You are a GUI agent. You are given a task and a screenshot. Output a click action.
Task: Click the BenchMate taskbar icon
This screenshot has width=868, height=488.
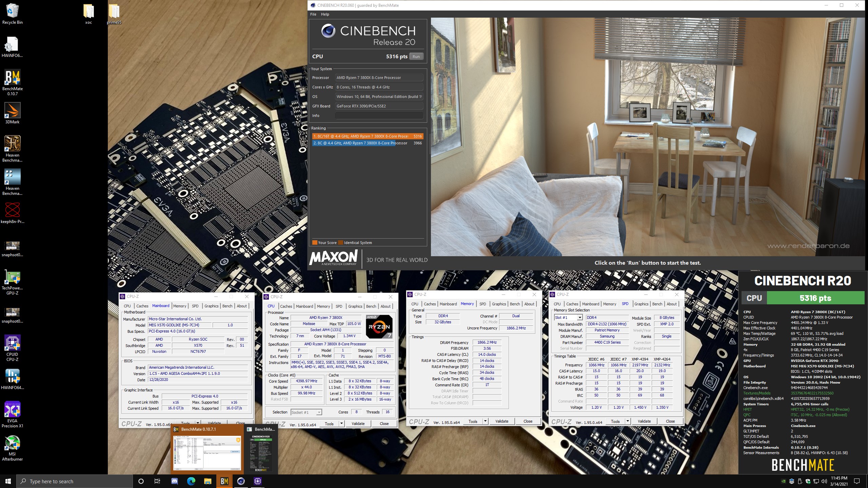(x=224, y=481)
